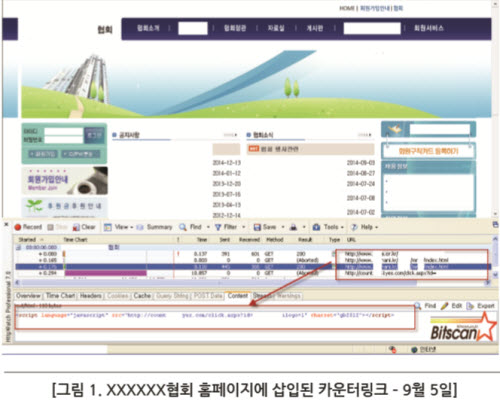Expand the View dropdown arrow

[132, 227]
